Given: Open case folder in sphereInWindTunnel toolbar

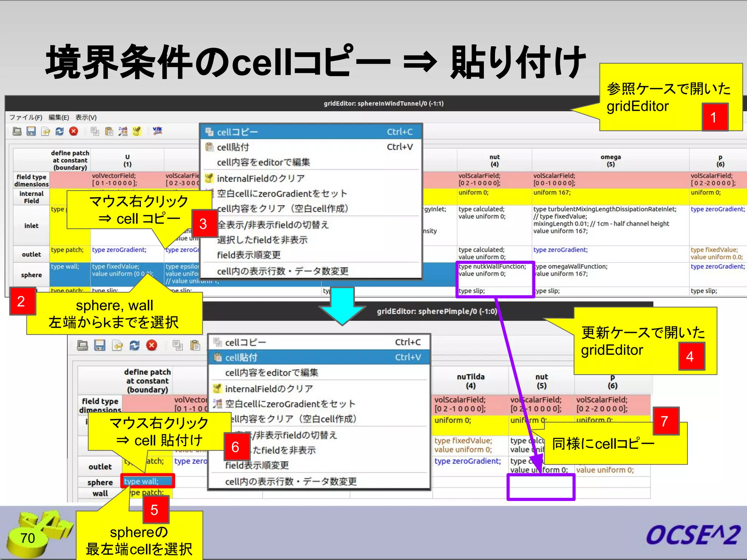Looking at the screenshot, I should (17, 131).
